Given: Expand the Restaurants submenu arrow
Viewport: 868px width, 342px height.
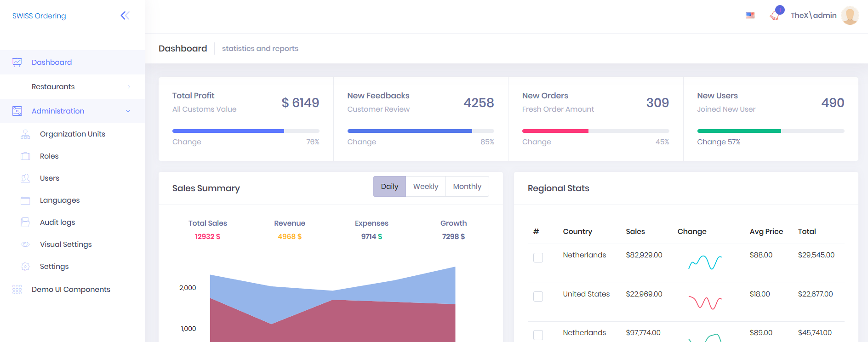Looking at the screenshot, I should pos(129,87).
